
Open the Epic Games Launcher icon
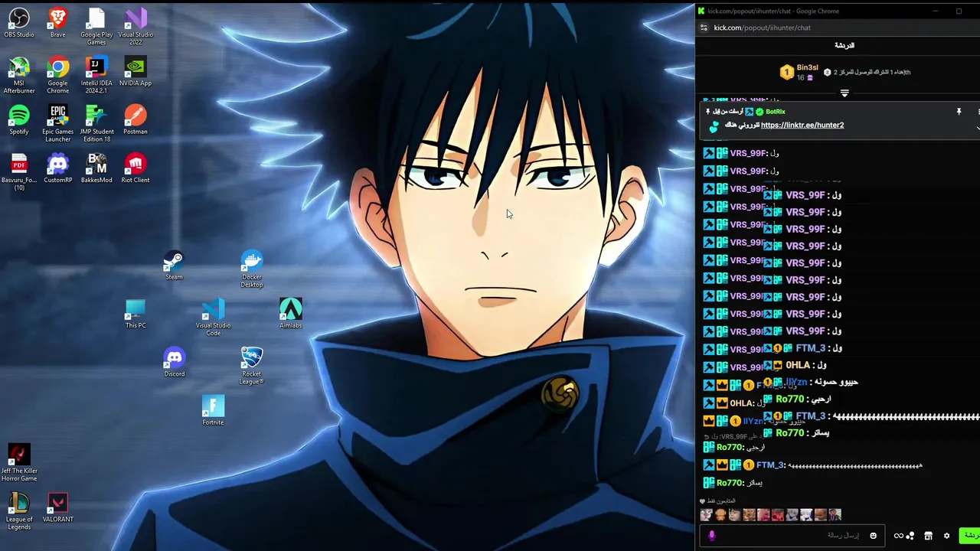click(x=57, y=123)
